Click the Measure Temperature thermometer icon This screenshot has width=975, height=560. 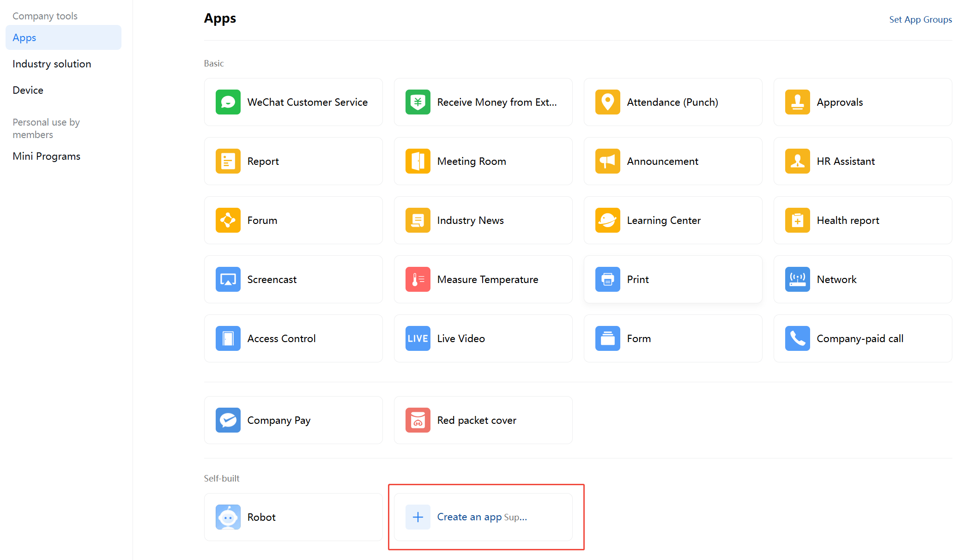pos(418,279)
